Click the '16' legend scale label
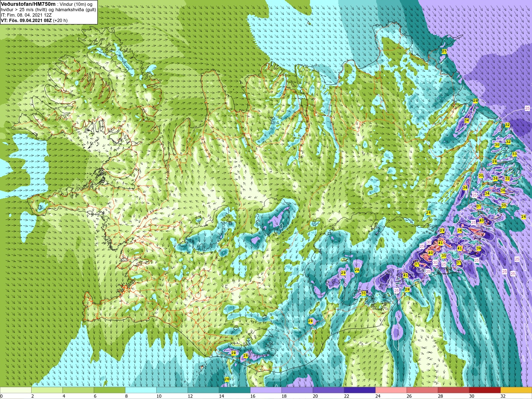532x399 pixels. [x=253, y=396]
